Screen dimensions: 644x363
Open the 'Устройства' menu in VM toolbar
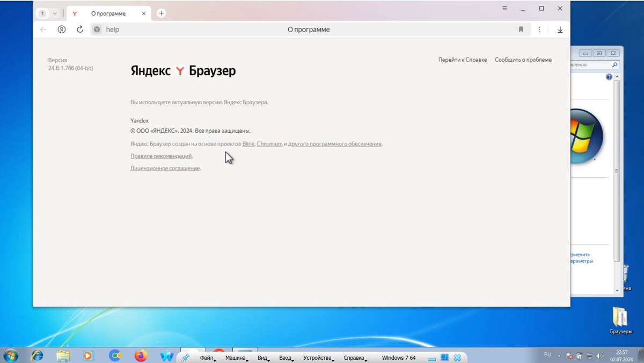(319, 358)
